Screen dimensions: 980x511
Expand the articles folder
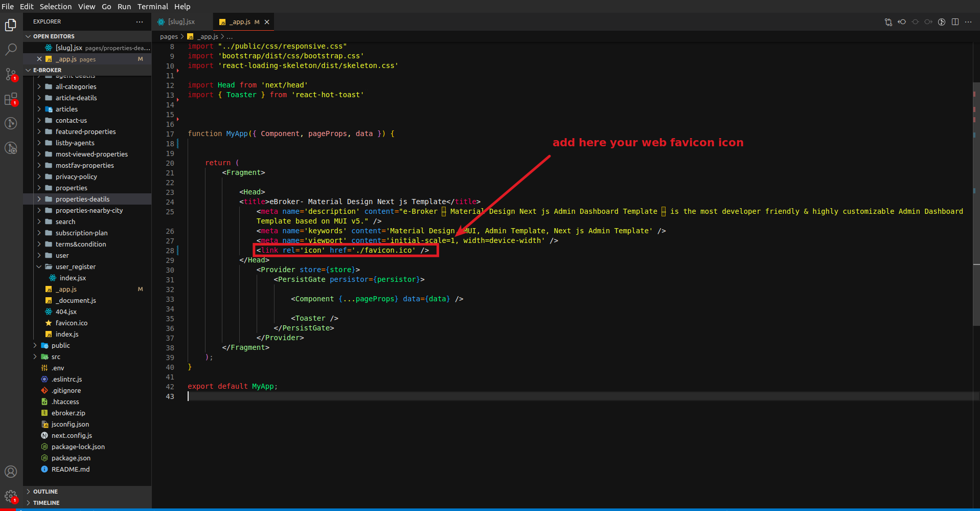pyautogui.click(x=87, y=109)
